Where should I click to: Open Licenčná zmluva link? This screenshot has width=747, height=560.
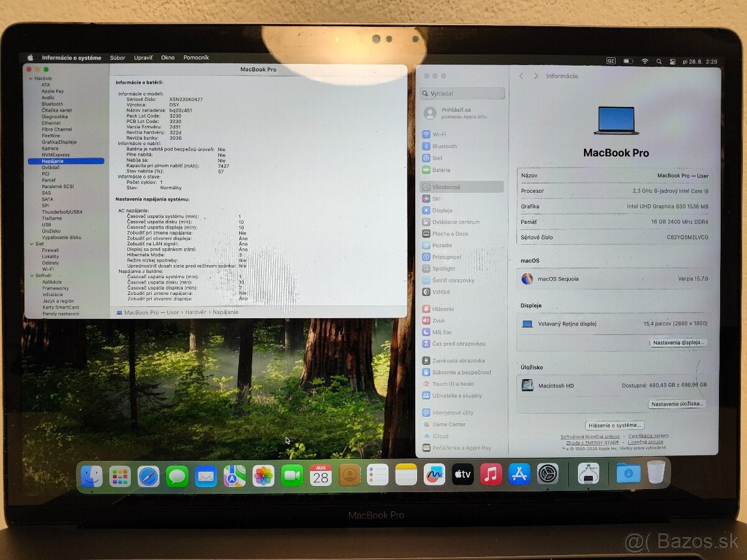tap(645, 442)
